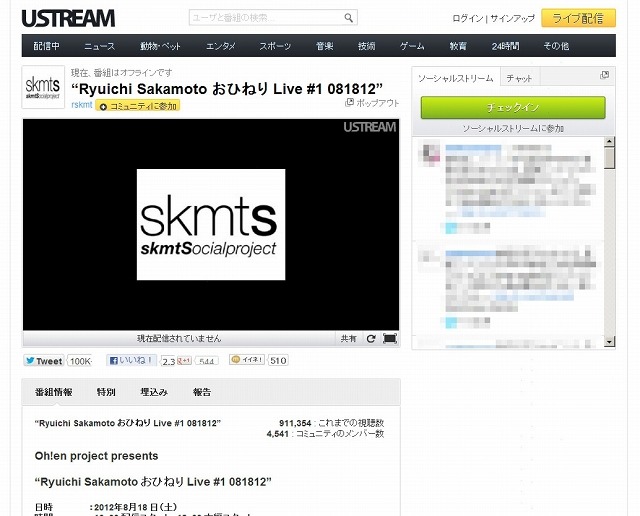Click the social stream scrollbar thumb
This screenshot has height=516, width=640.
pyautogui.click(x=609, y=158)
